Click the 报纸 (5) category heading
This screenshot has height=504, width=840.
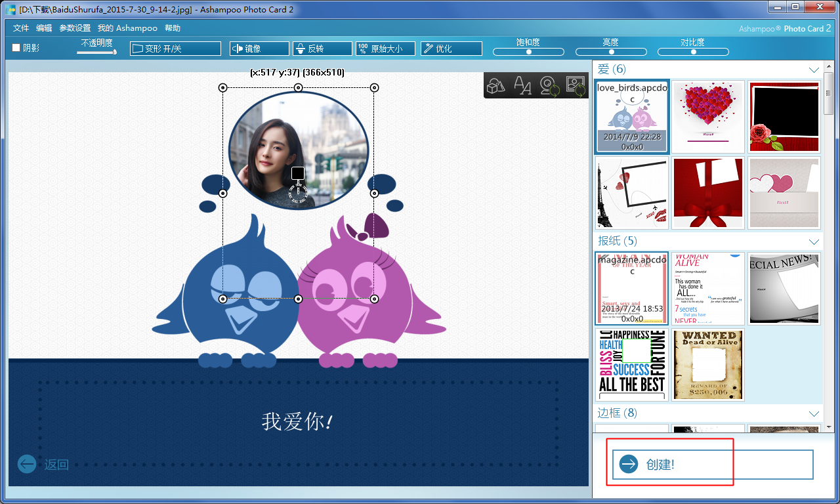(x=618, y=241)
